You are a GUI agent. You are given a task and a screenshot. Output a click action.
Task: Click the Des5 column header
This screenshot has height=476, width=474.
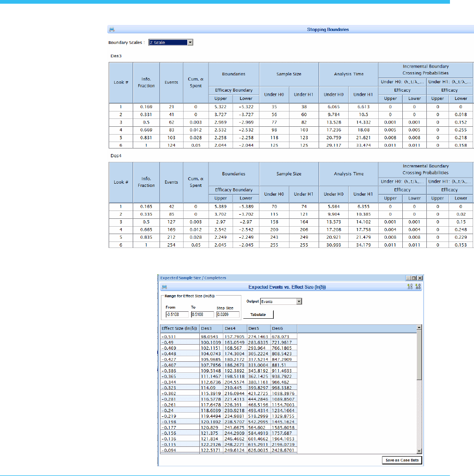(259, 328)
